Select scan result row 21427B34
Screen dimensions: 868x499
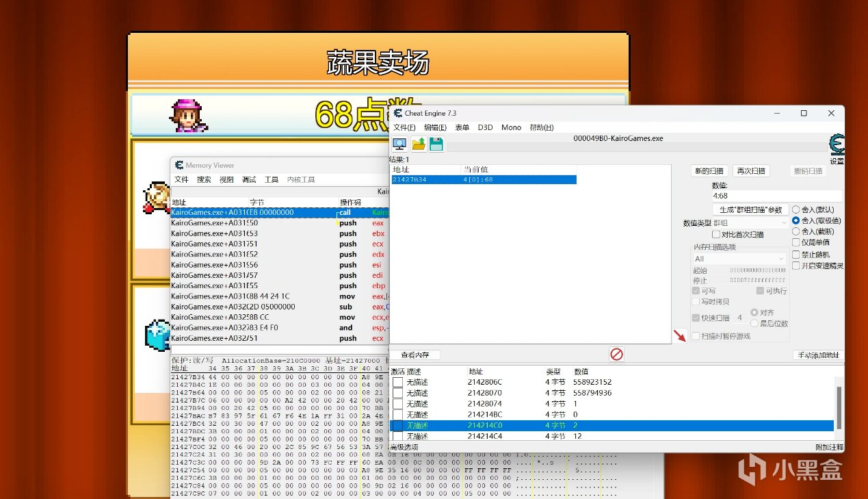(484, 179)
